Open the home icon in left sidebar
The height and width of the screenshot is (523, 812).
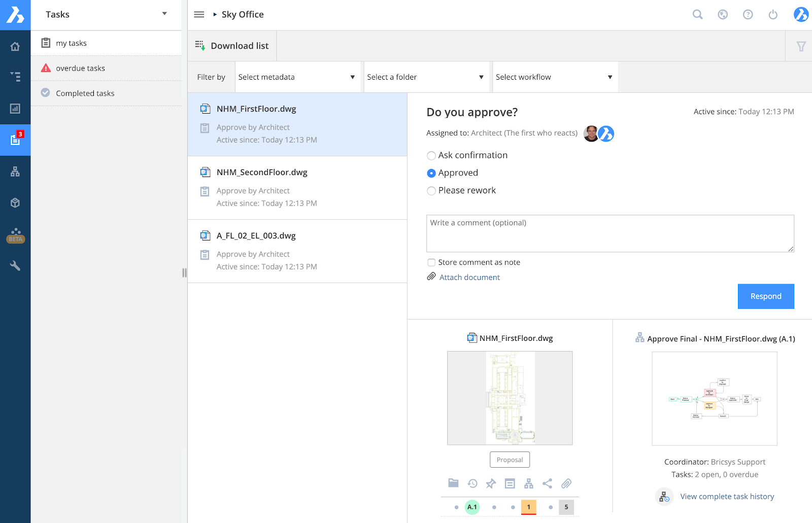pyautogui.click(x=15, y=47)
